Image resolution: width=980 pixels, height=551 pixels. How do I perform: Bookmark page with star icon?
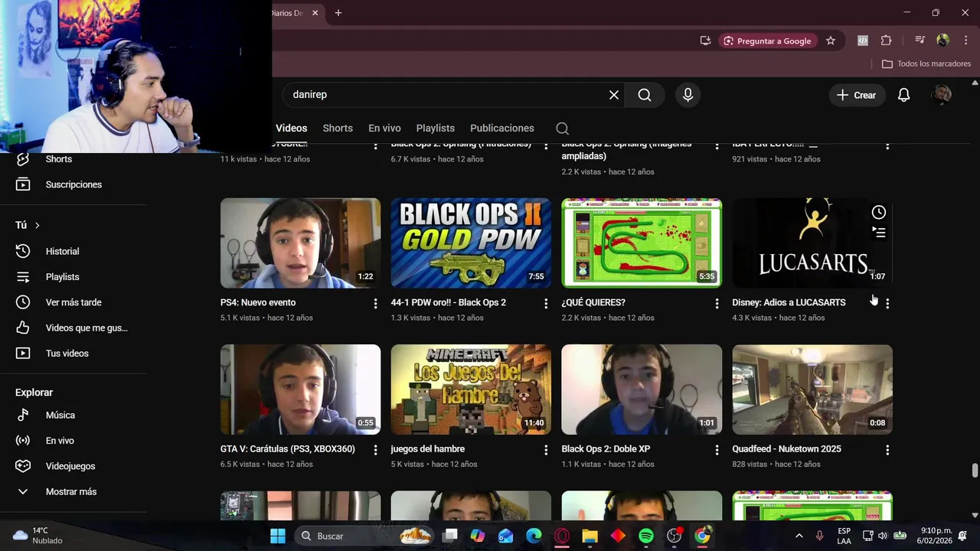point(831,41)
